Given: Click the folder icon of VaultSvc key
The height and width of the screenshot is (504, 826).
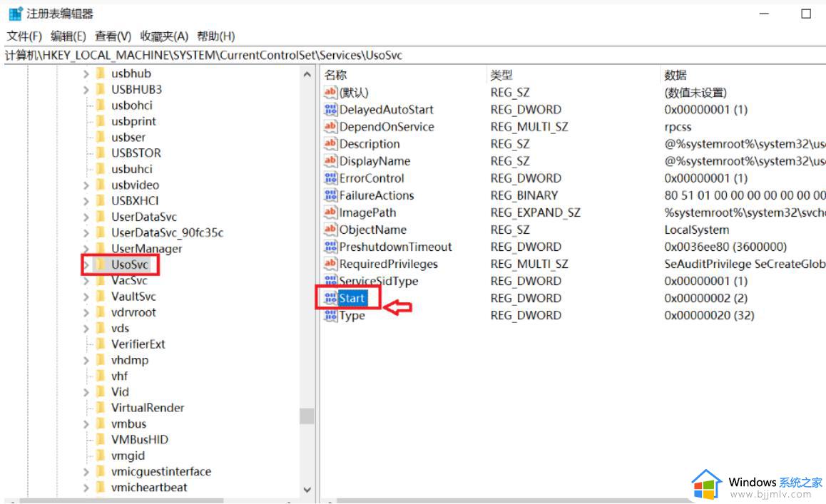Looking at the screenshot, I should pyautogui.click(x=100, y=296).
